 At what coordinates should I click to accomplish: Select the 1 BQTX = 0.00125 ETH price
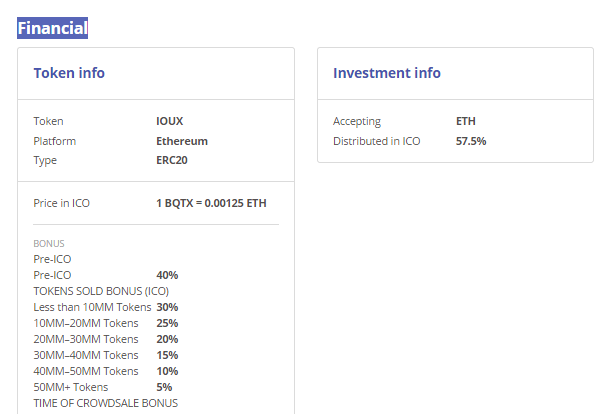pos(211,203)
